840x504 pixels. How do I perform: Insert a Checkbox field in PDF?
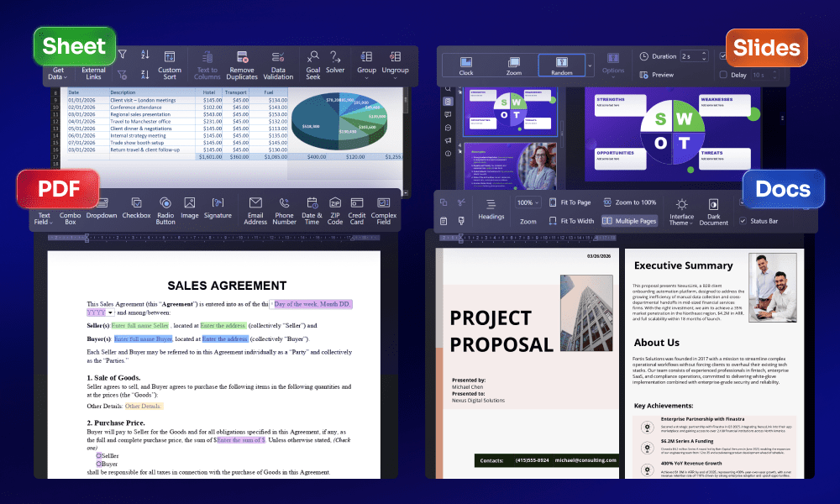pyautogui.click(x=136, y=209)
